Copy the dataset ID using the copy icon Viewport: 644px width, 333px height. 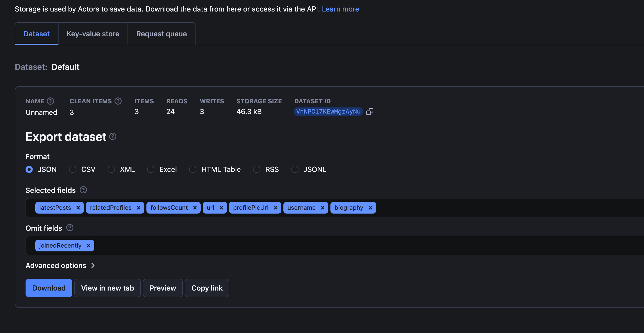370,111
